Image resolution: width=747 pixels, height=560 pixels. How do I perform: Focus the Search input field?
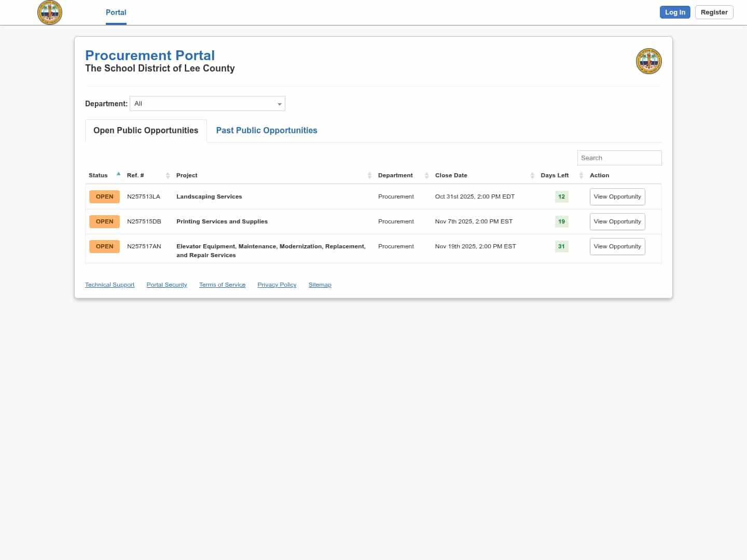point(619,158)
